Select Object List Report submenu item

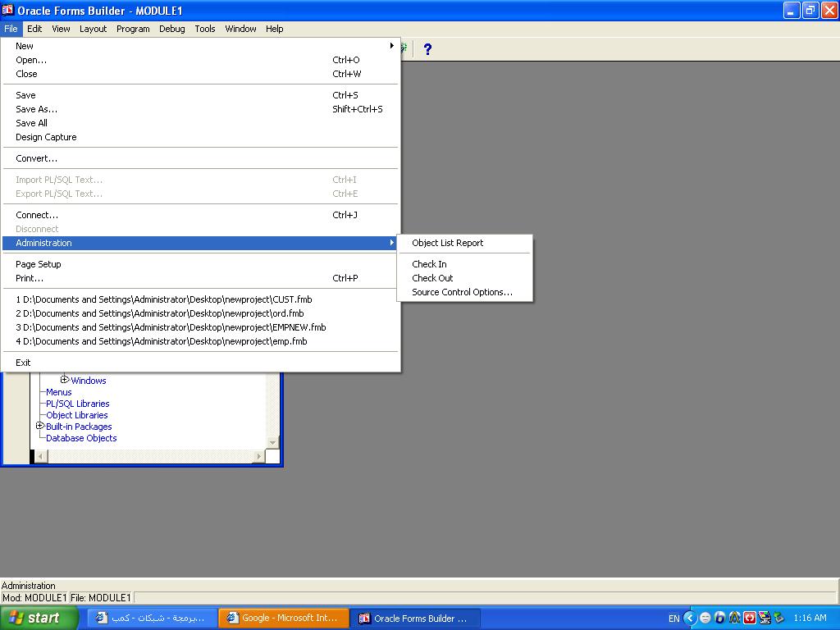tap(464, 243)
